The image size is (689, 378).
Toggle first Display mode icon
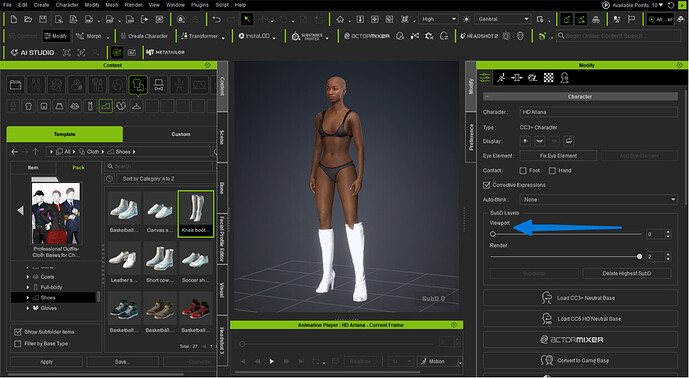525,141
